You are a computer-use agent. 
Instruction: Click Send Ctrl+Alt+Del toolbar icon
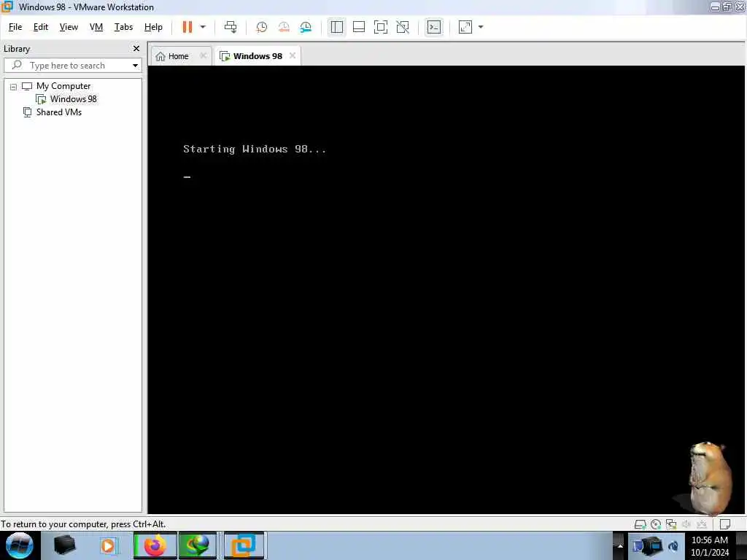(x=231, y=27)
